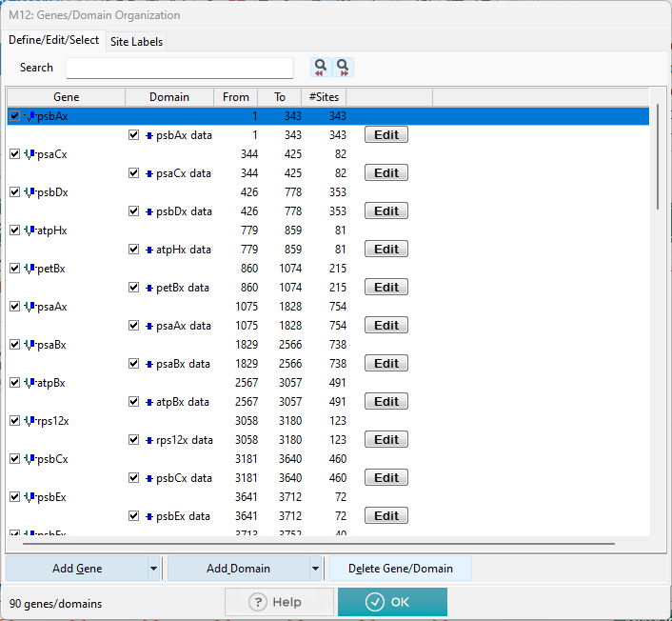
Task: Click the psaCx gene icon
Action: 30,154
